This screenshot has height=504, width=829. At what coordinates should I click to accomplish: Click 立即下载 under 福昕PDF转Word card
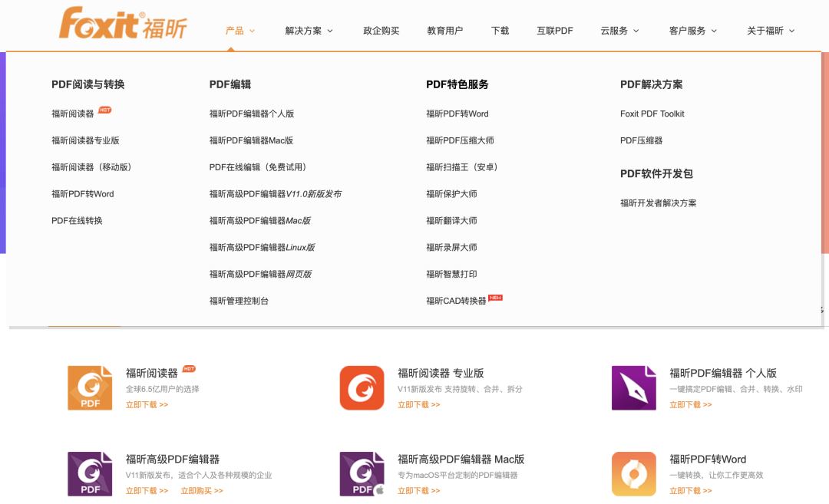[691, 491]
